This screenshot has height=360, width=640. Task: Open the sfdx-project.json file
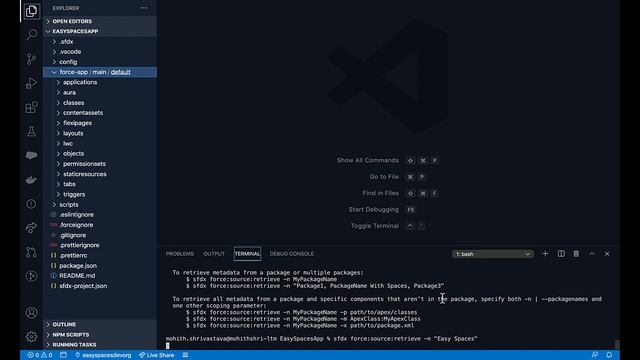click(x=100, y=286)
